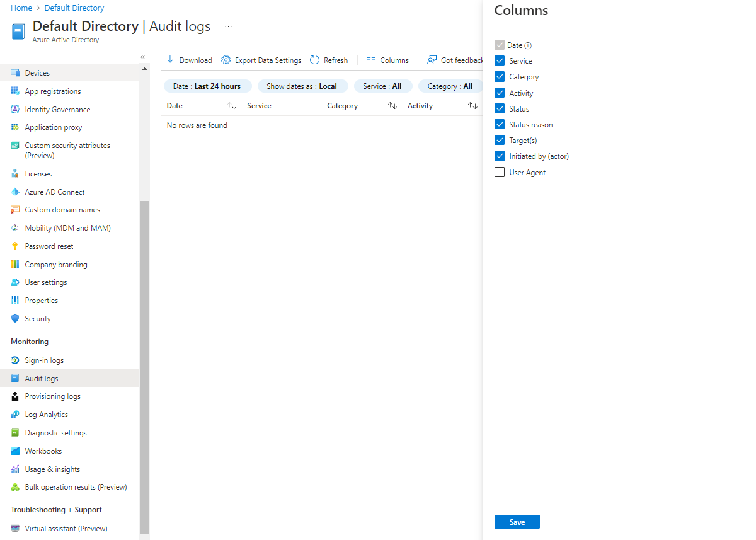This screenshot has width=756, height=540.
Task: Click the Service column header
Action: (x=259, y=106)
